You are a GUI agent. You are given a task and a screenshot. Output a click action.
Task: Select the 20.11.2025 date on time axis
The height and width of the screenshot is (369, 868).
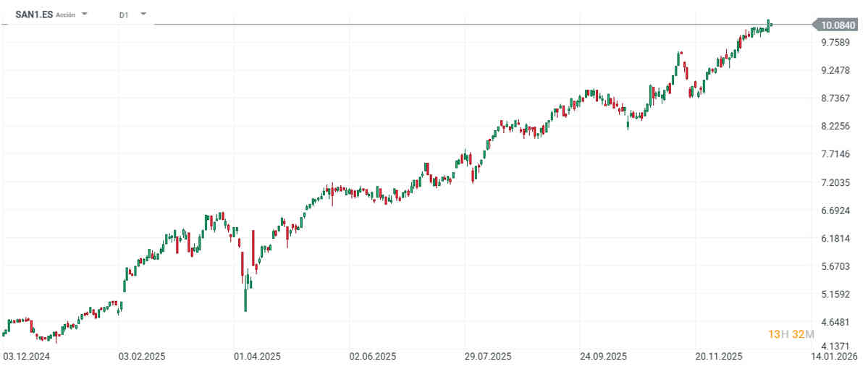[719, 357]
